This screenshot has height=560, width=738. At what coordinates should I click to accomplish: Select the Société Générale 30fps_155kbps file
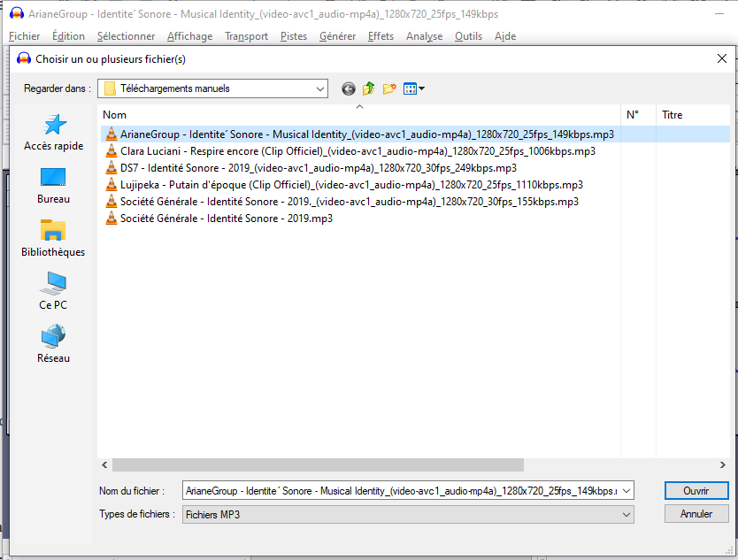coord(350,202)
